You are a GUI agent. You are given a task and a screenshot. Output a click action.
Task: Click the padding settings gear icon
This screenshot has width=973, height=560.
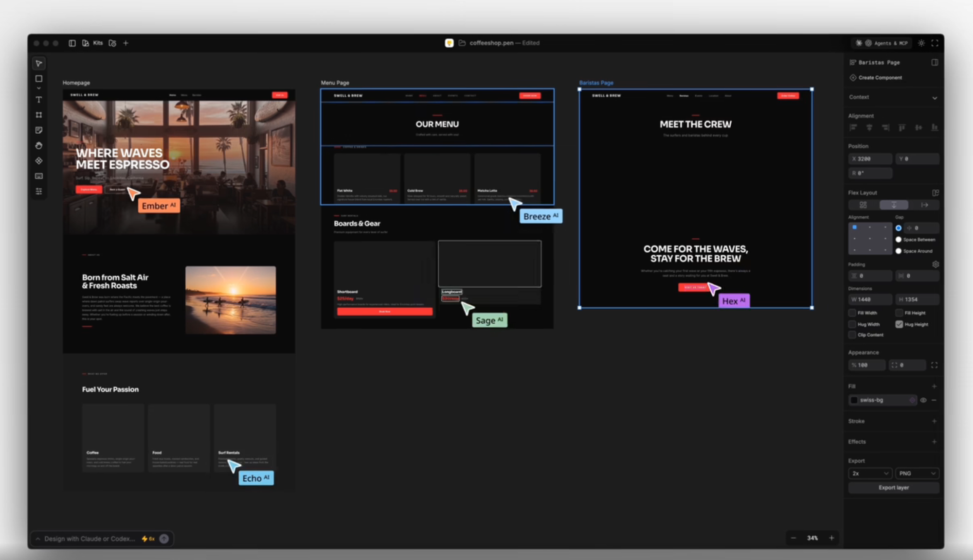pos(935,264)
